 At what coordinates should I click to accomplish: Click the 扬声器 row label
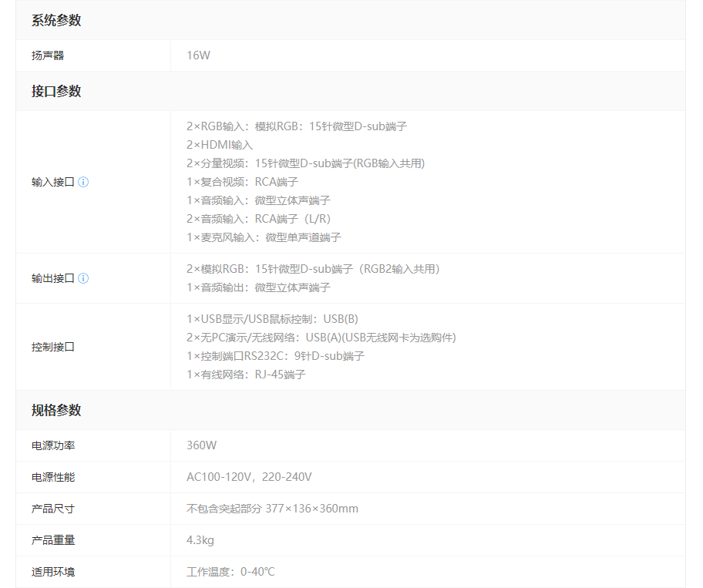pyautogui.click(x=48, y=55)
